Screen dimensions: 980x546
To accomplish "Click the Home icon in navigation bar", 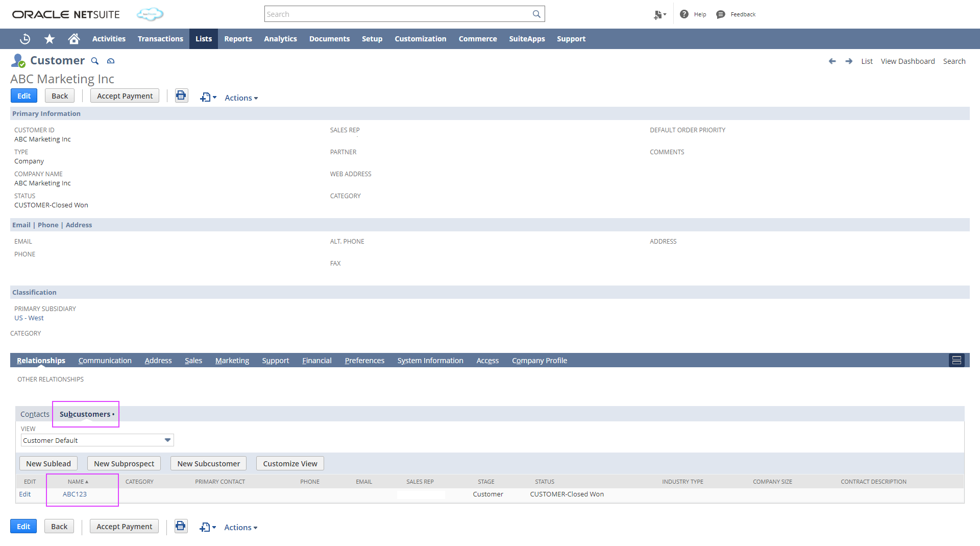I will (73, 39).
